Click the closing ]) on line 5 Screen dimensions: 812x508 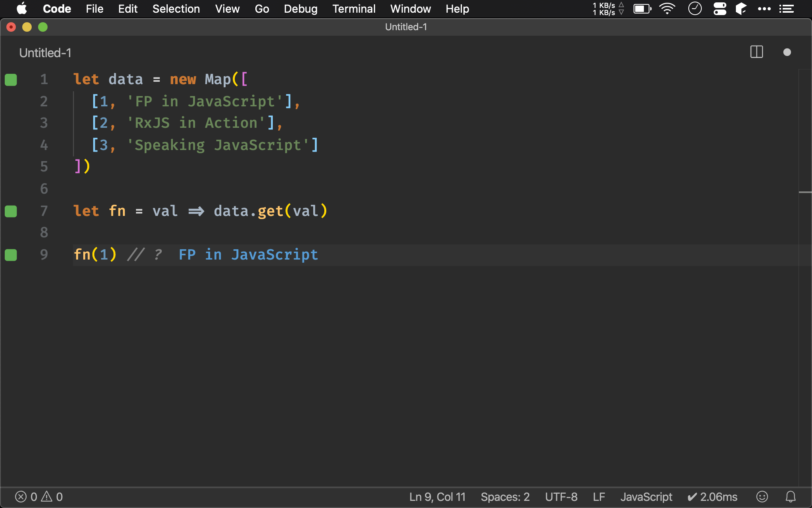(82, 167)
